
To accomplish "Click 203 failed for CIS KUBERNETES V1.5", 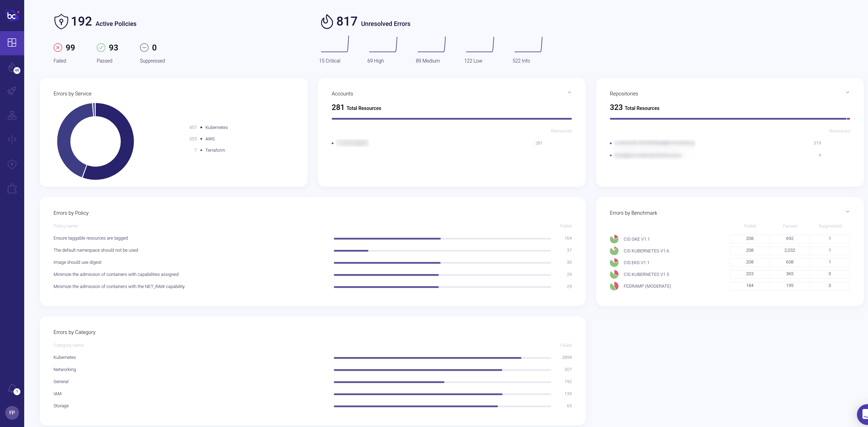I will click(x=749, y=274).
